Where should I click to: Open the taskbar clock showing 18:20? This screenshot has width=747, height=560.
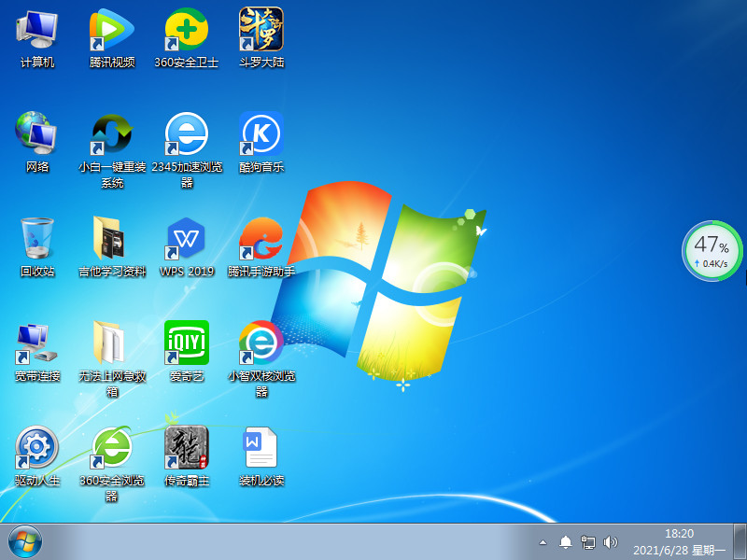pyautogui.click(x=679, y=541)
